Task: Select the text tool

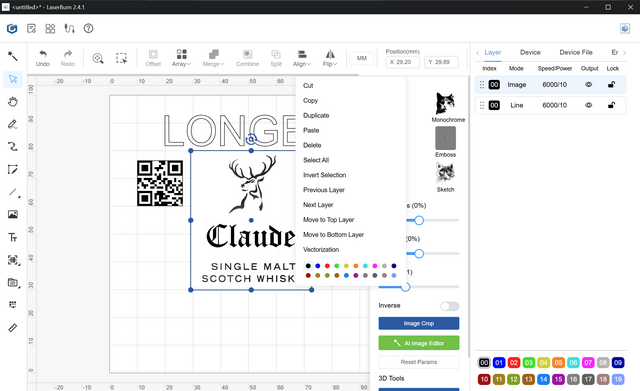Action: click(13, 237)
